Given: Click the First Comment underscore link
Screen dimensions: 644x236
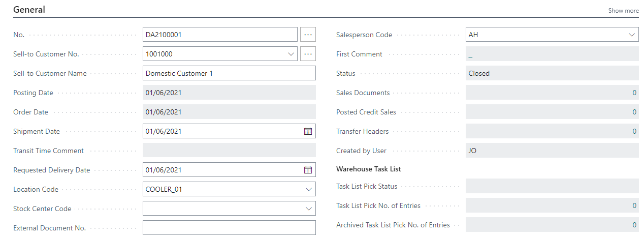Looking at the screenshot, I should [471, 54].
